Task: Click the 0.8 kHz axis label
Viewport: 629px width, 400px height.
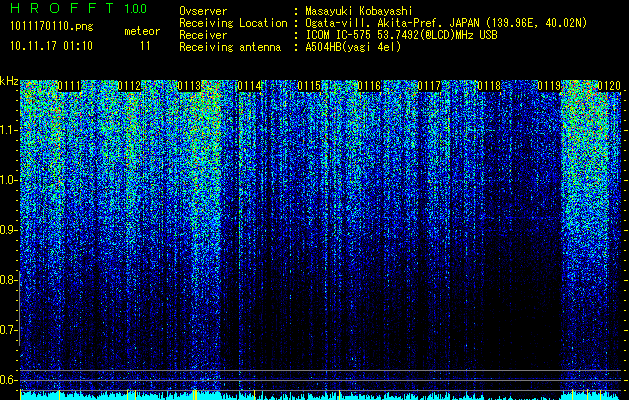Action: 9,280
